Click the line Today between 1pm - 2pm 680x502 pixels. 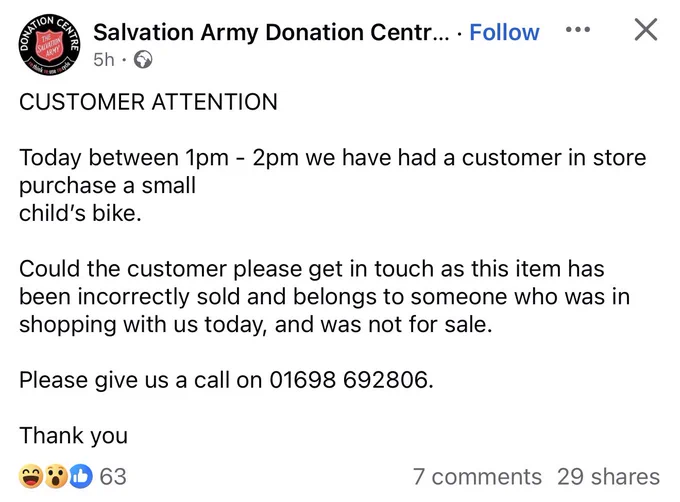tap(333, 157)
